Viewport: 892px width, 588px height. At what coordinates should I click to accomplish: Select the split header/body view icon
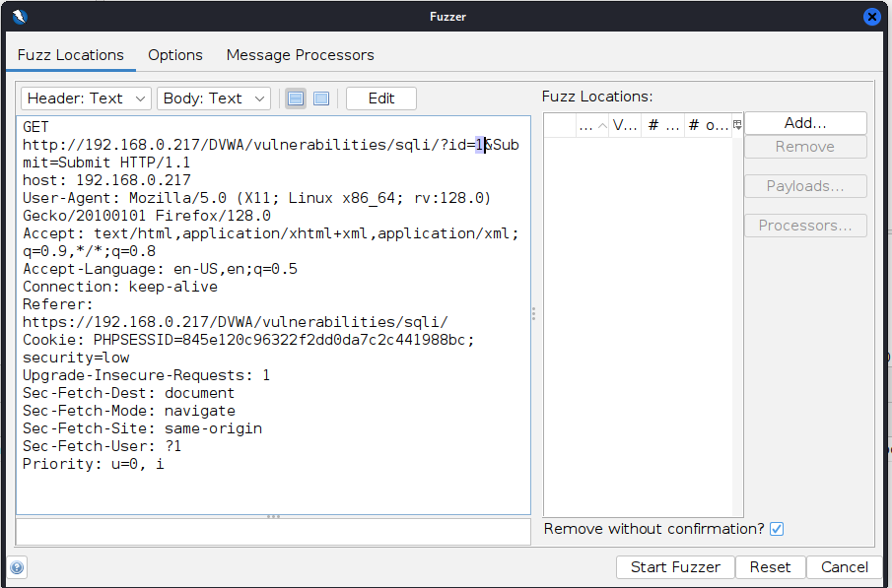coord(296,98)
